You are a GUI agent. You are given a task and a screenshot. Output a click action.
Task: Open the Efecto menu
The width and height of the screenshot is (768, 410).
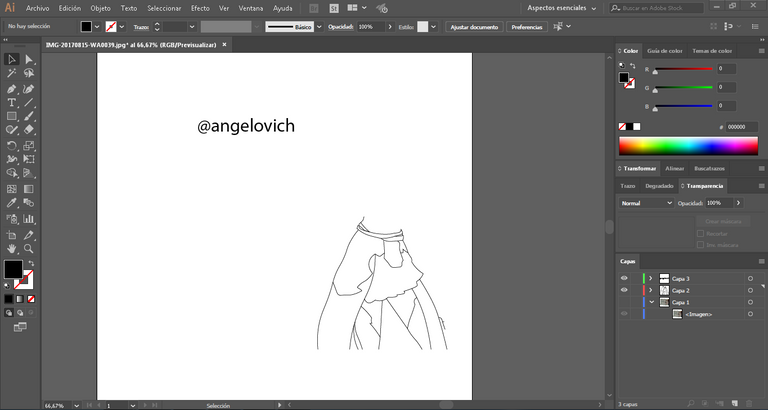pos(200,8)
